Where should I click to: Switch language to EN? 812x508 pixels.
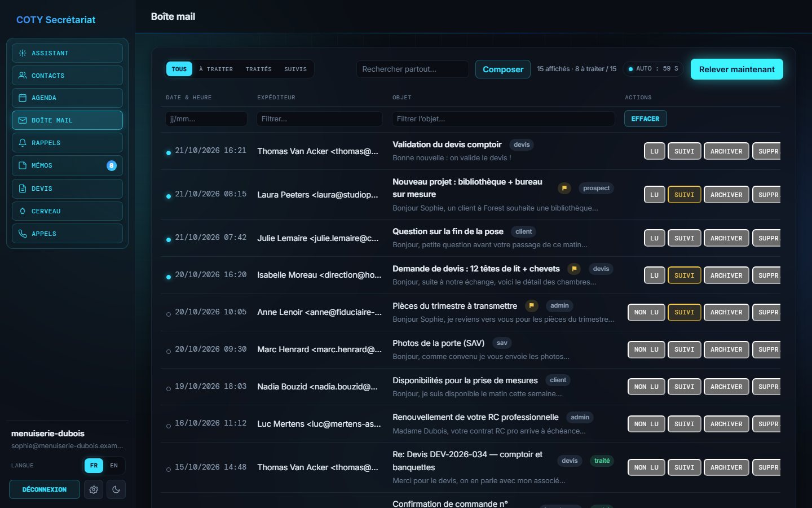pos(114,466)
